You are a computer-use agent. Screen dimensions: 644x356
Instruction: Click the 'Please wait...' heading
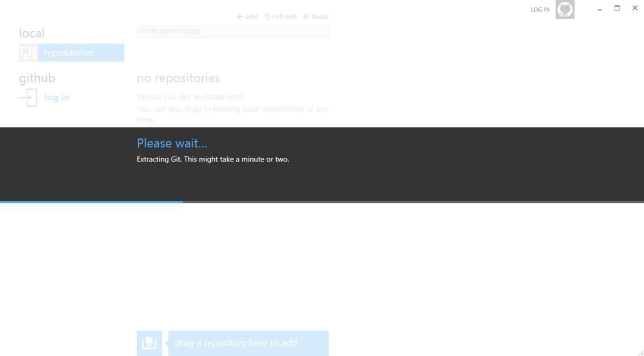pyautogui.click(x=172, y=143)
